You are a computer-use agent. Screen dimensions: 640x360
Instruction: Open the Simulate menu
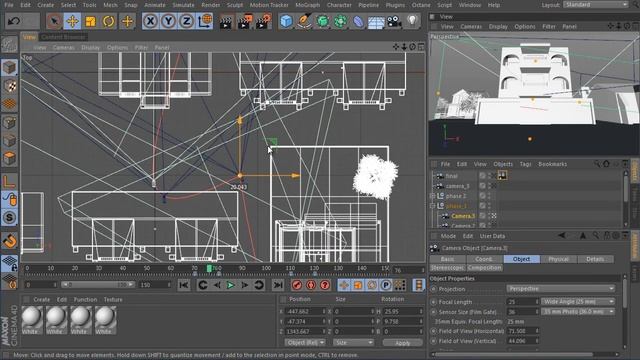183,5
